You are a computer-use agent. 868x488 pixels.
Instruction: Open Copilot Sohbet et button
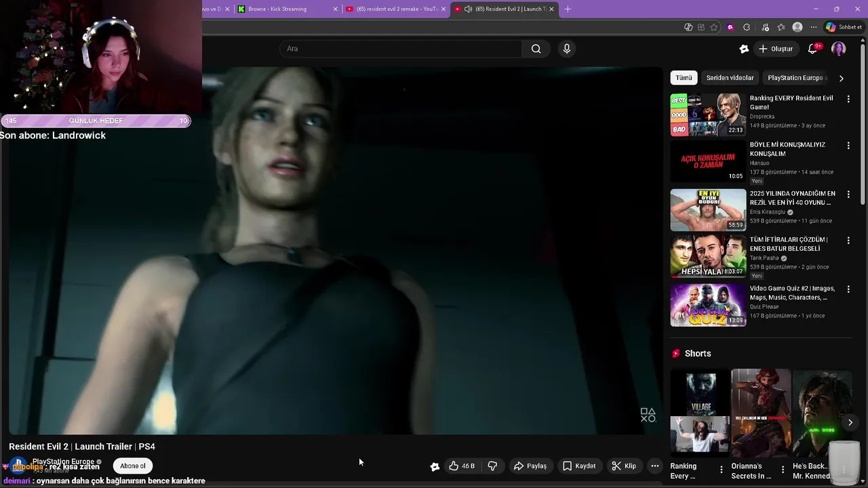pos(844,27)
